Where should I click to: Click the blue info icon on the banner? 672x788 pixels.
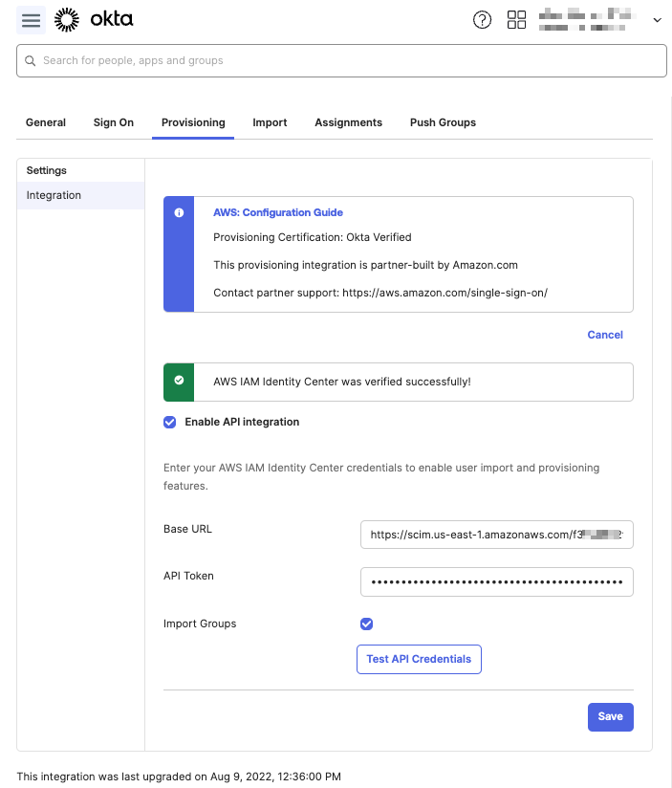pos(179,213)
